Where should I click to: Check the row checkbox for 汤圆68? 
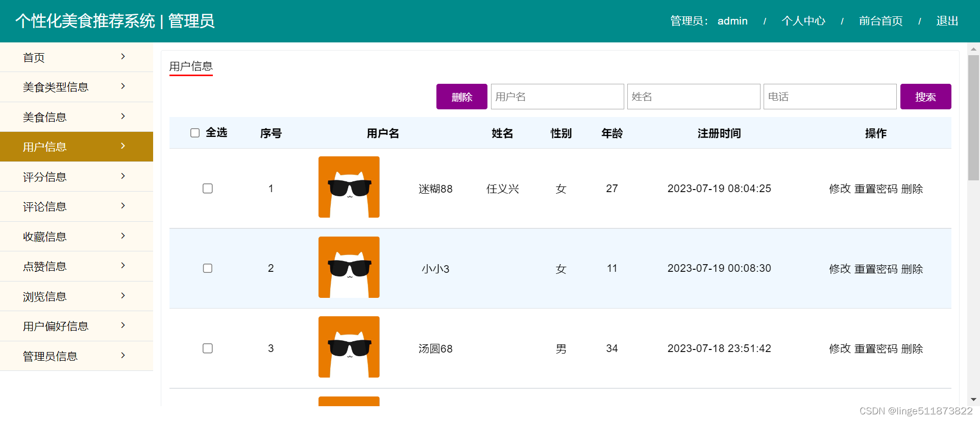point(208,348)
